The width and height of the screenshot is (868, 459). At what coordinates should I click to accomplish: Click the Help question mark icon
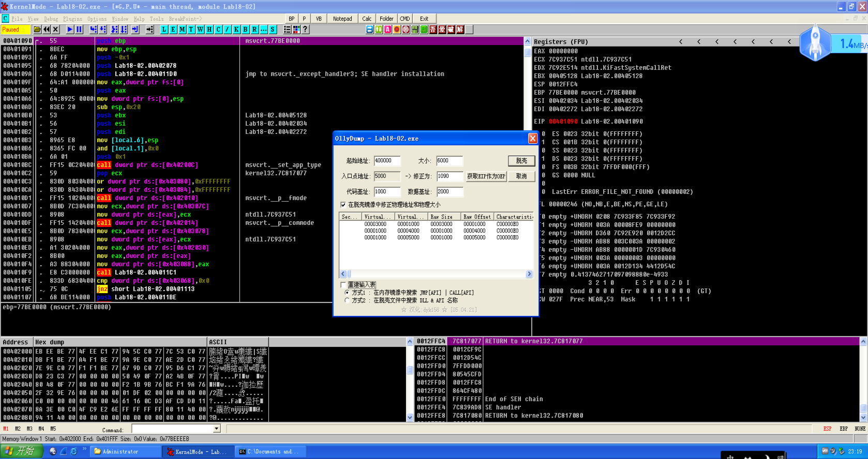[305, 29]
